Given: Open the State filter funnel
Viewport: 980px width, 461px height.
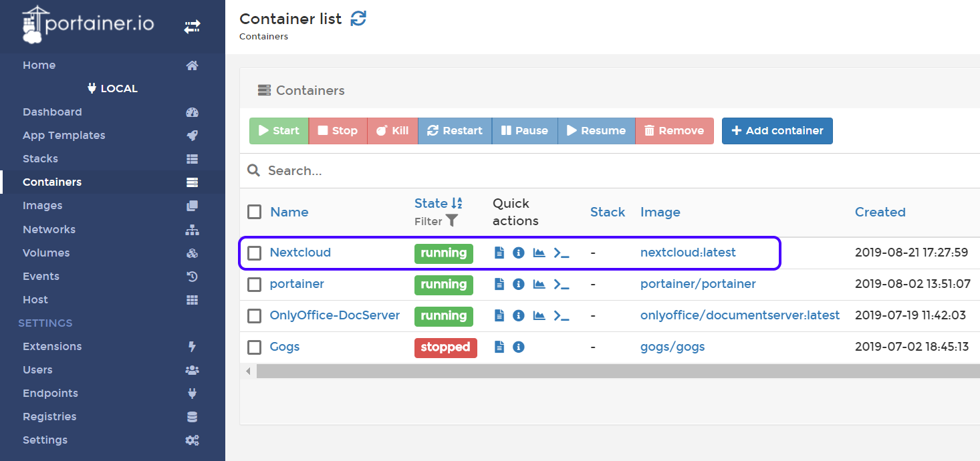Looking at the screenshot, I should tap(452, 220).
